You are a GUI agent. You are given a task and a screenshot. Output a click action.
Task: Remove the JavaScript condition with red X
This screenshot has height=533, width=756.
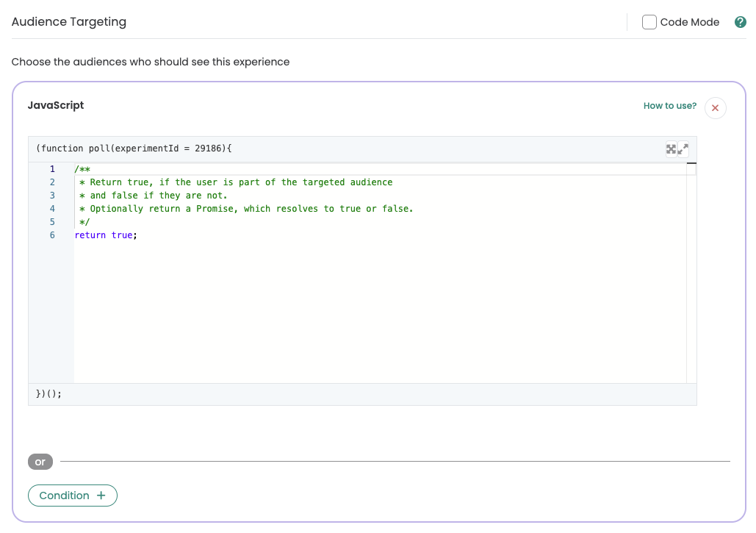(x=715, y=108)
